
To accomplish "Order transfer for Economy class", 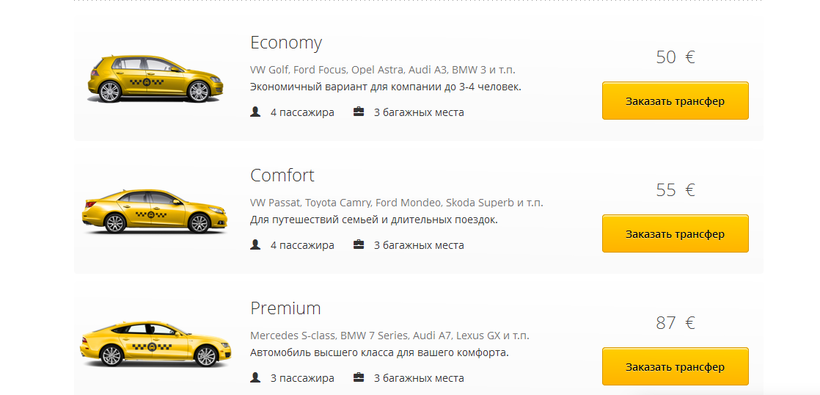I will coord(675,100).
